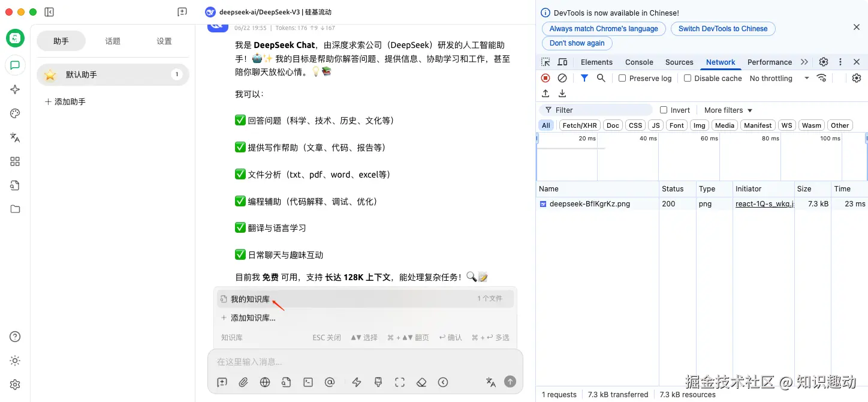Toggle the Fetch/XHR request type filter

[x=580, y=125]
